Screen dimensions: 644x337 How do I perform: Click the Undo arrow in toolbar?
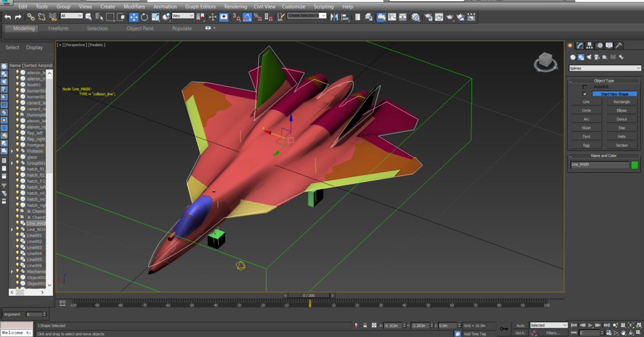pos(6,17)
